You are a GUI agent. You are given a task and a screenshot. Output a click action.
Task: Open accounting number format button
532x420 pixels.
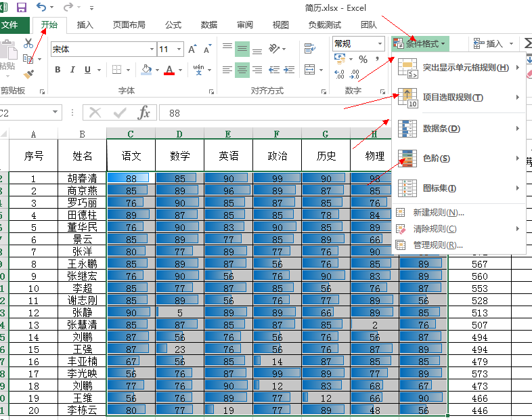(340, 58)
